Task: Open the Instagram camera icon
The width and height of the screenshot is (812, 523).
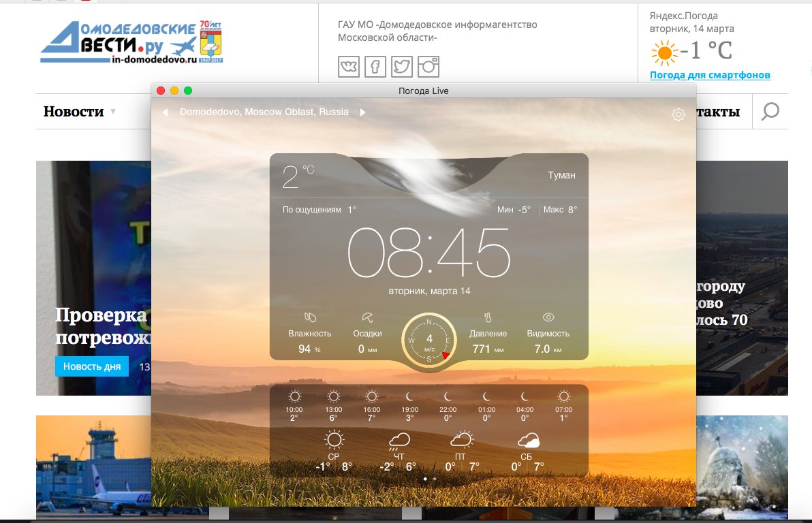Action: [x=428, y=67]
